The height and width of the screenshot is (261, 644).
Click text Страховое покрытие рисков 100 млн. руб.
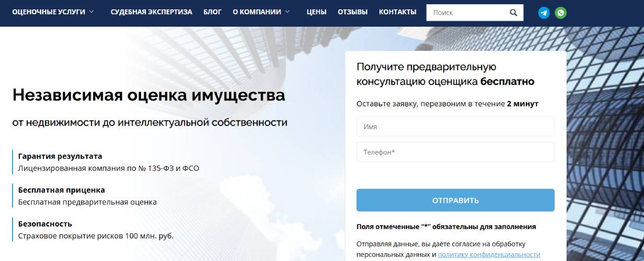tap(96, 236)
